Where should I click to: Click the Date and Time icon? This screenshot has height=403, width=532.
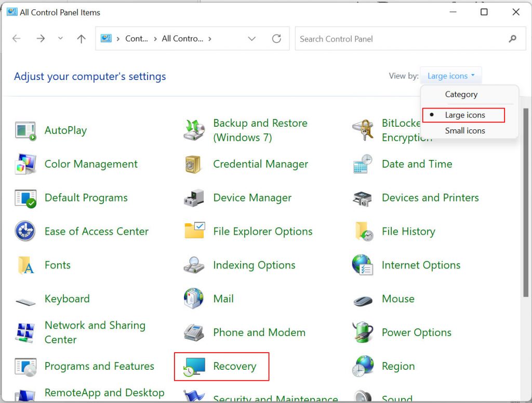363,164
